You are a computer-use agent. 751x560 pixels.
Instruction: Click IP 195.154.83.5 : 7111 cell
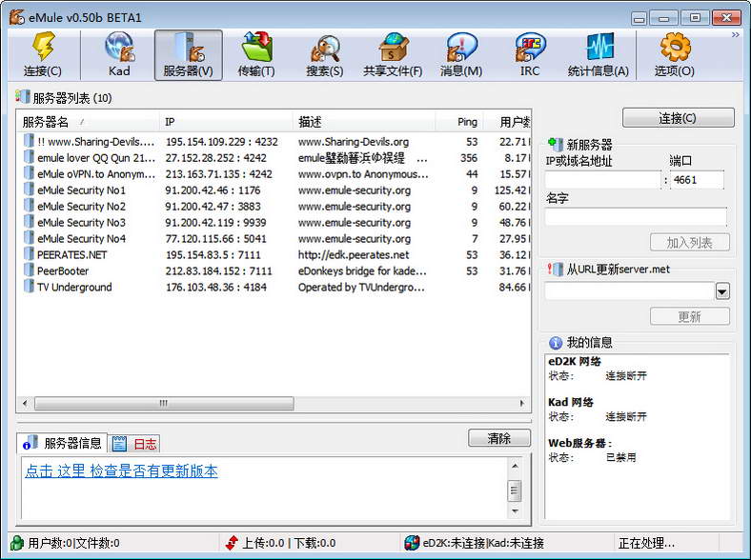coord(213,254)
